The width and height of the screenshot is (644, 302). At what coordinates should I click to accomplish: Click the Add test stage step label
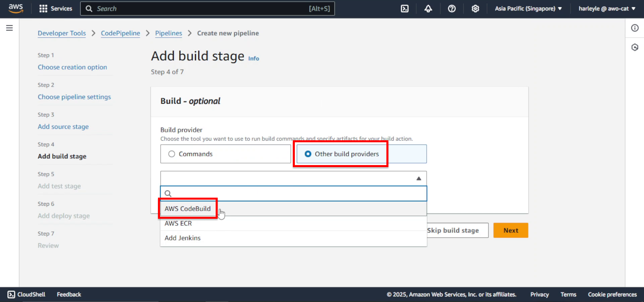59,186
